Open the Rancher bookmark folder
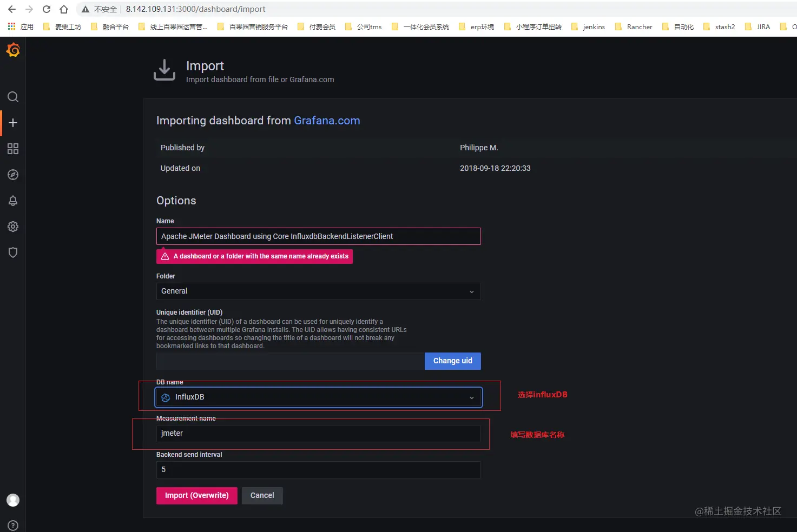This screenshot has width=797, height=532. tap(634, 26)
